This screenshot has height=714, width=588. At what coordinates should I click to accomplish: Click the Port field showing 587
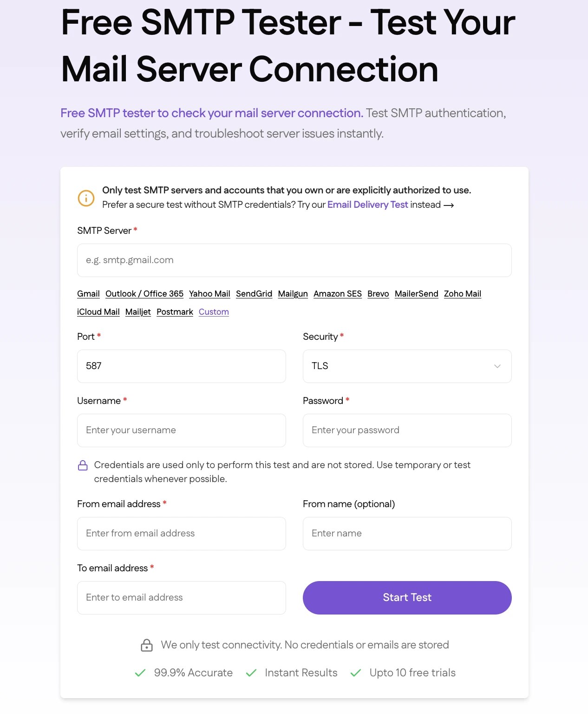click(181, 366)
